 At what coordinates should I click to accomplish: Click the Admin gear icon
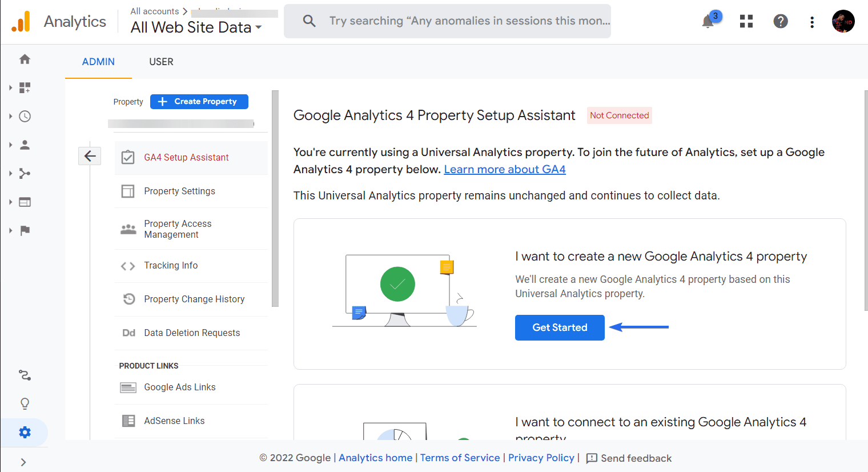coord(25,432)
